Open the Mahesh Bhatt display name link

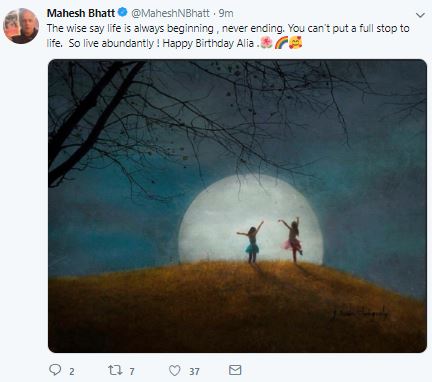[x=81, y=13]
